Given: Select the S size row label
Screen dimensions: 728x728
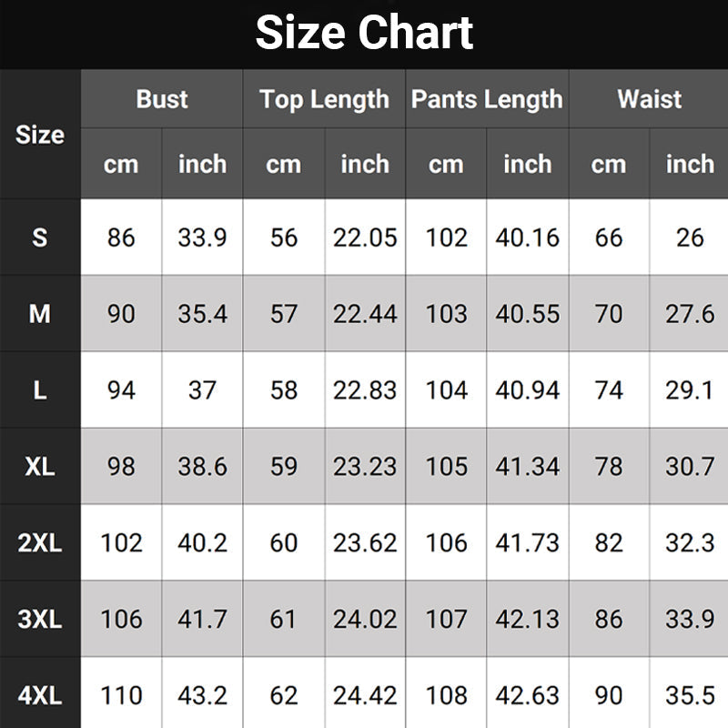Looking at the screenshot, I should pyautogui.click(x=40, y=238).
